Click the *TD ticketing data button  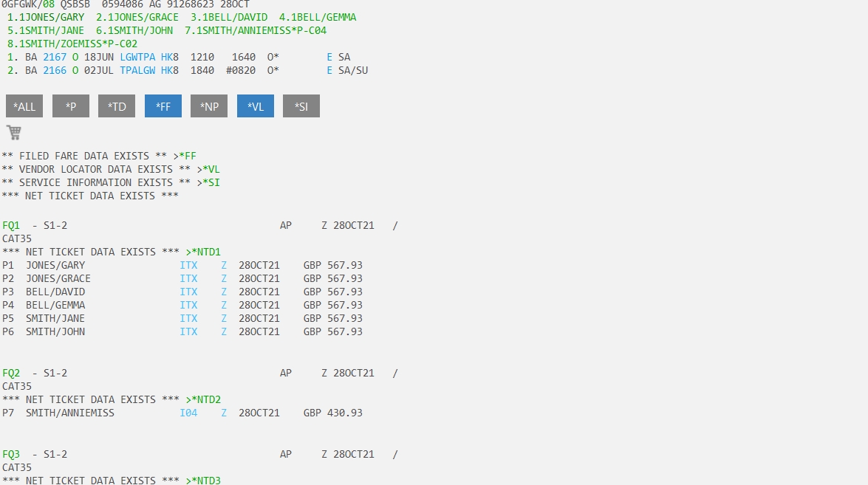117,106
